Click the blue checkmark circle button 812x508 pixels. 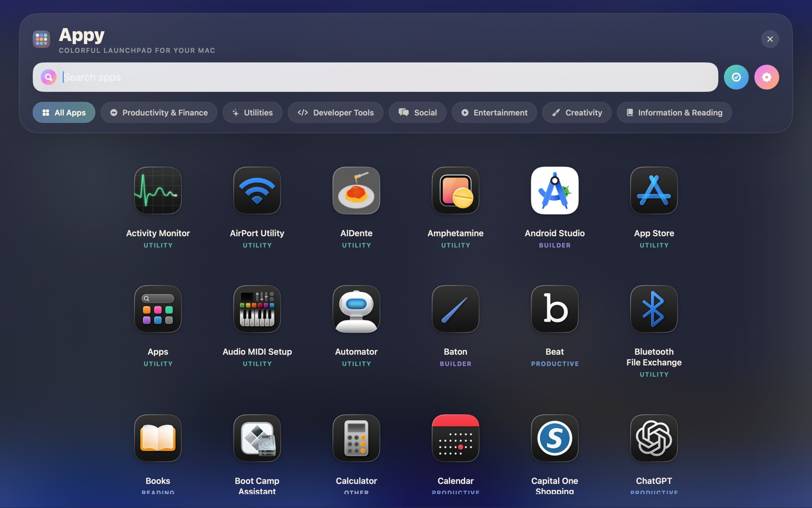pyautogui.click(x=736, y=77)
